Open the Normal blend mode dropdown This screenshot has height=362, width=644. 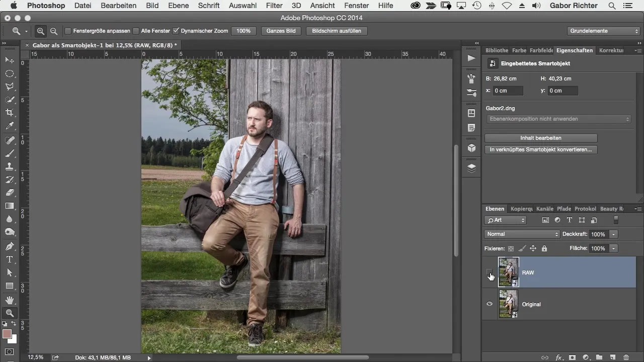click(x=522, y=234)
